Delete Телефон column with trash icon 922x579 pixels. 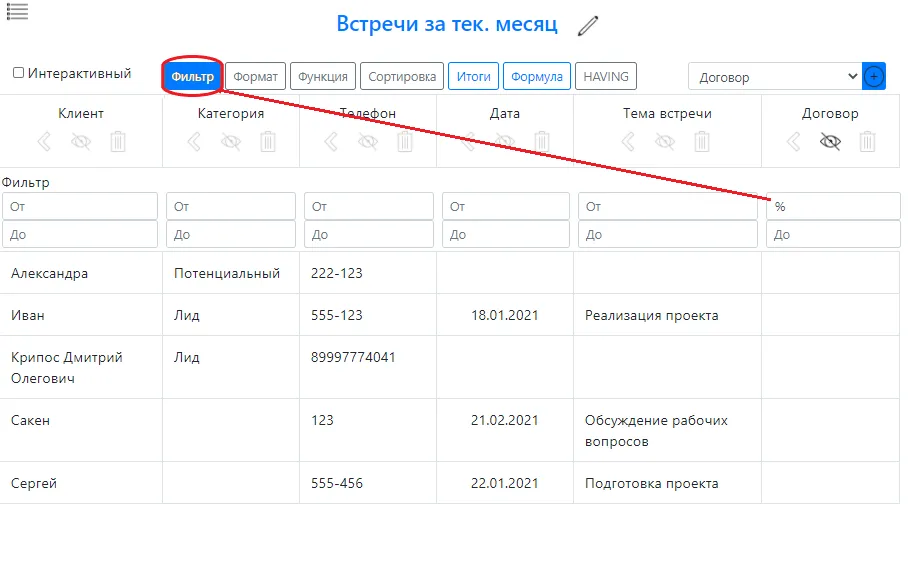pyautogui.click(x=405, y=142)
